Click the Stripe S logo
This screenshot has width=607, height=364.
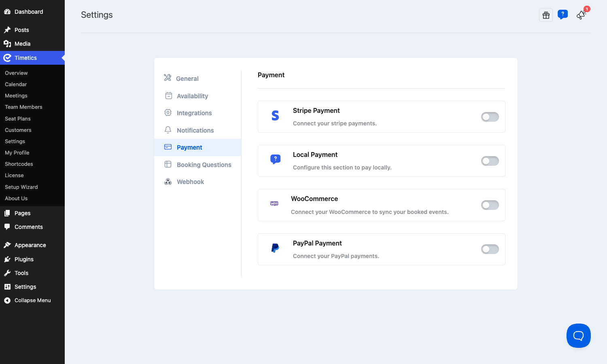coord(275,116)
